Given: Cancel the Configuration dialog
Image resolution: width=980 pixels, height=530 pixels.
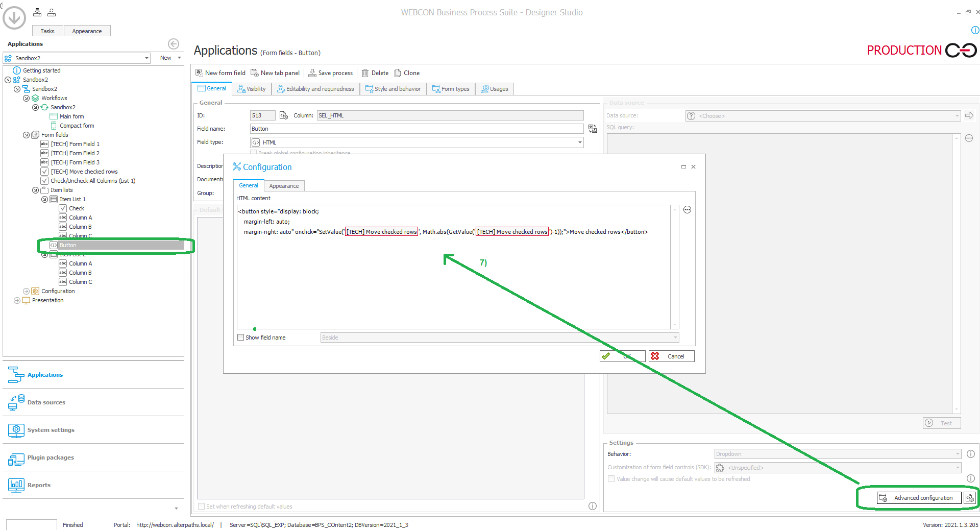Looking at the screenshot, I should (672, 356).
